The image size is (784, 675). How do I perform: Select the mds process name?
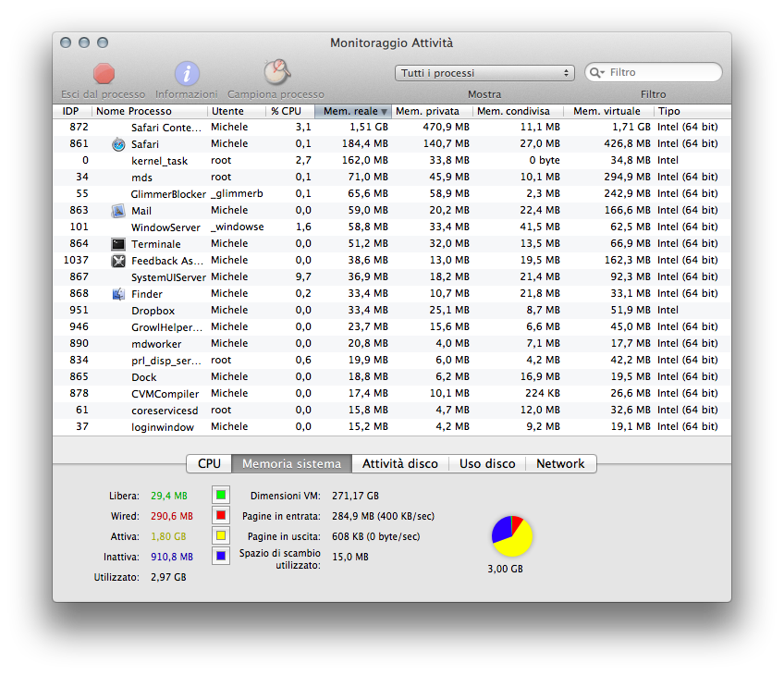click(x=141, y=178)
